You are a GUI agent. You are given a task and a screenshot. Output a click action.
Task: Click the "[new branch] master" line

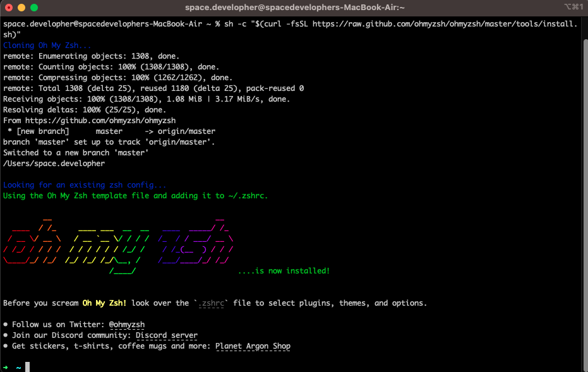coord(111,131)
